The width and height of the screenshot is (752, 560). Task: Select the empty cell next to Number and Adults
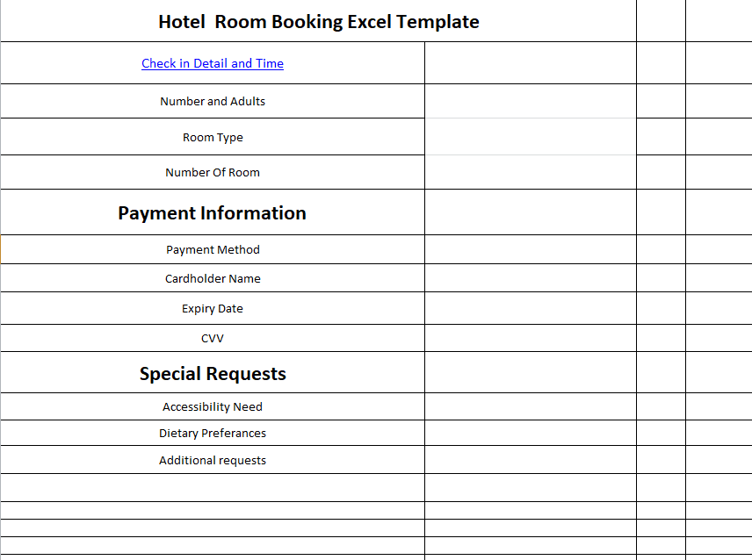(530, 102)
